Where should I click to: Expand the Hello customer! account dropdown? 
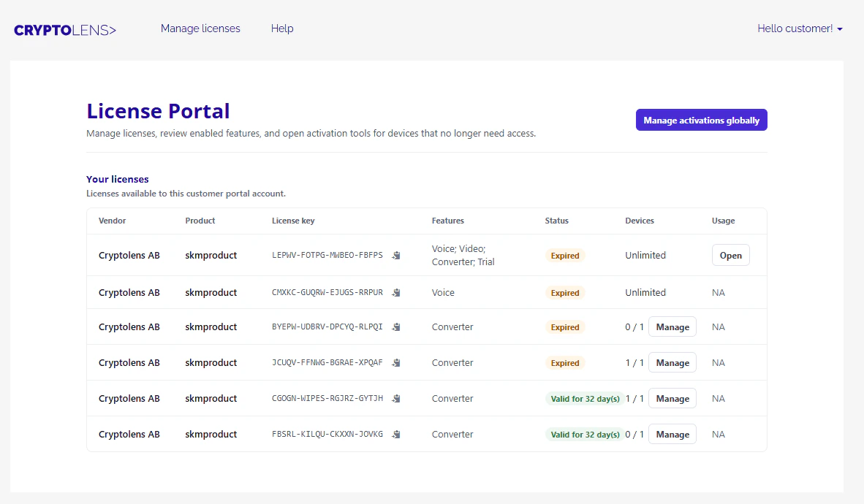coord(800,28)
